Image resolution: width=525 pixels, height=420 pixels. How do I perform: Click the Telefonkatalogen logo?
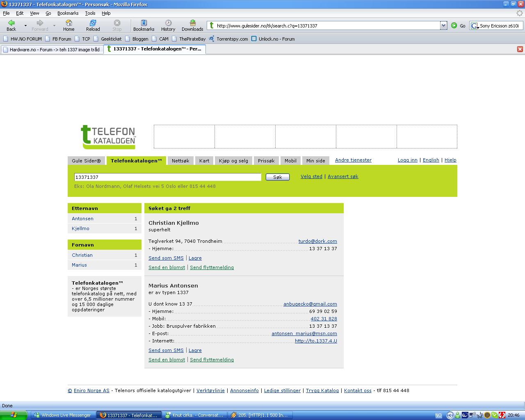(x=108, y=137)
